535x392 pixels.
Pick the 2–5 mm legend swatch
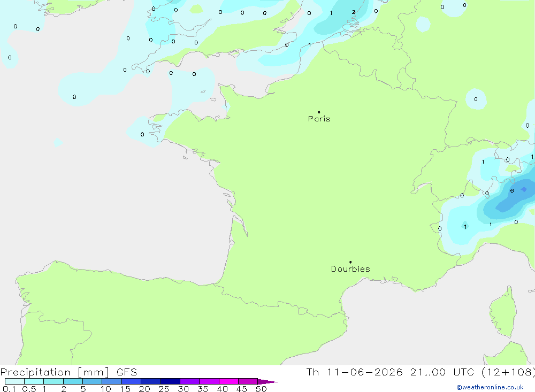point(73,381)
